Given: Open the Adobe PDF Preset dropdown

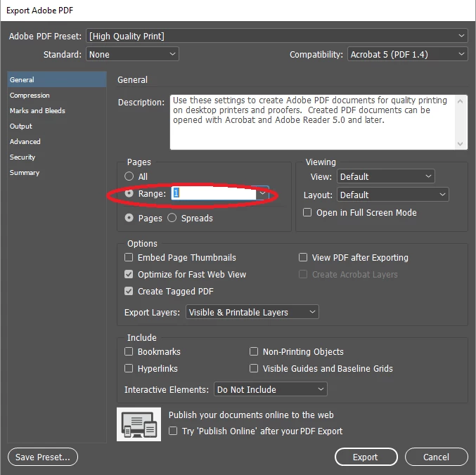Looking at the screenshot, I should (x=277, y=36).
